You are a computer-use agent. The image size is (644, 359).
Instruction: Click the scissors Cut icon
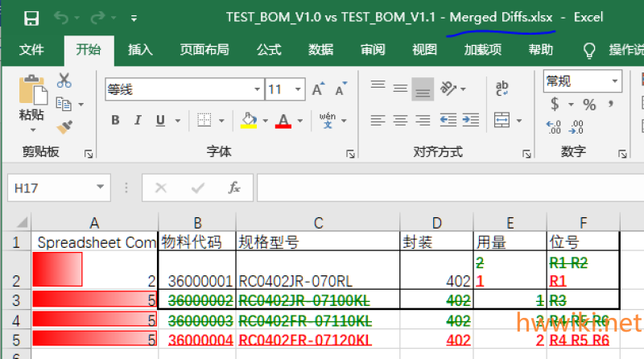click(64, 80)
